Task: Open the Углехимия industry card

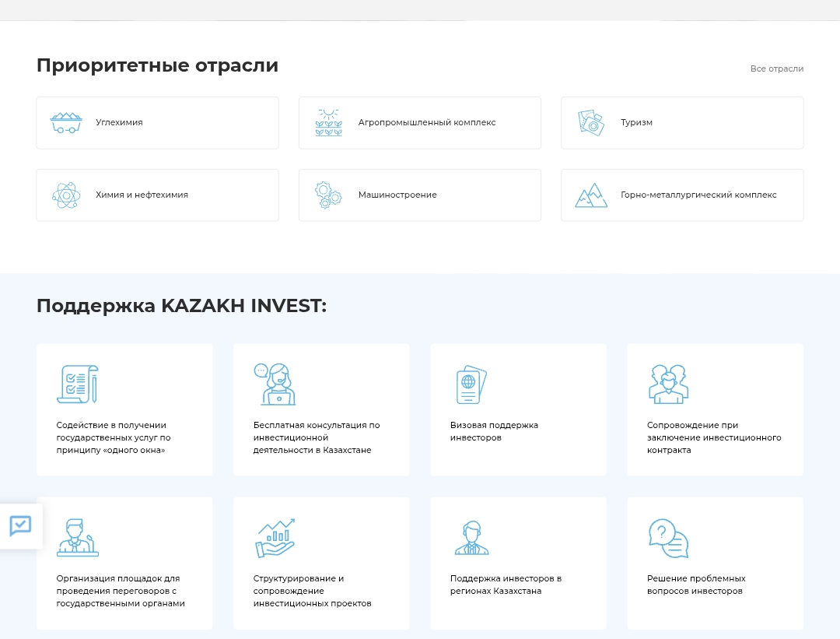Action: [x=157, y=123]
